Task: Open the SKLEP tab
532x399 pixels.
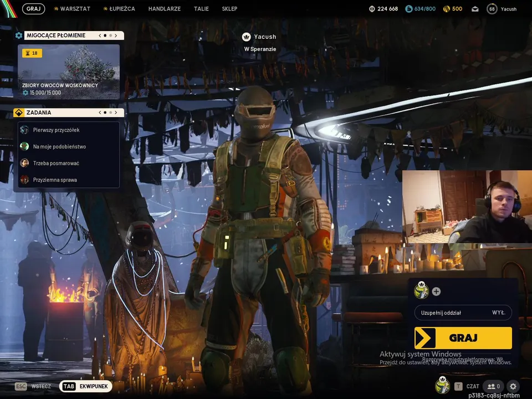Action: coord(229,9)
